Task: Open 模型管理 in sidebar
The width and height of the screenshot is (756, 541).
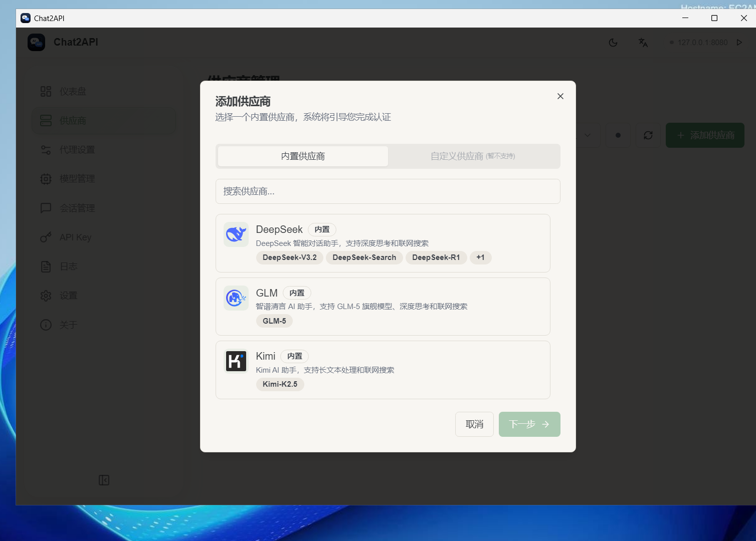Action: coord(104,179)
